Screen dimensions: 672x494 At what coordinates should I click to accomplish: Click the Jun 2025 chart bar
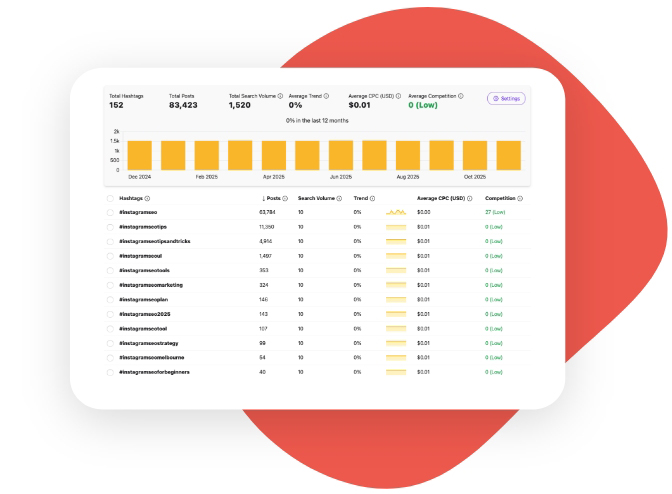click(341, 155)
